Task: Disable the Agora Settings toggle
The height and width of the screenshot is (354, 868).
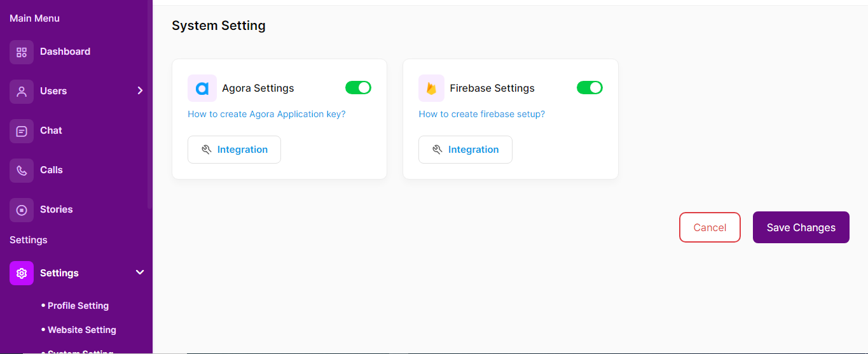Action: [358, 88]
